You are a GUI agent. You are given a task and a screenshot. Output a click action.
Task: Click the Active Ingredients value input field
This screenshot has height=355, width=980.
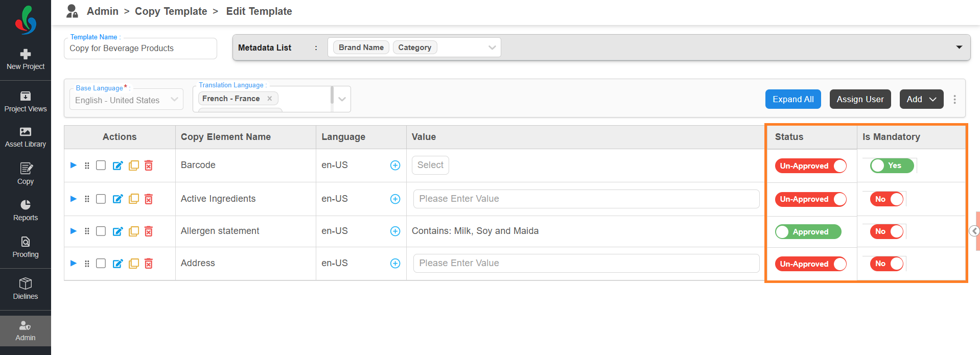click(586, 199)
